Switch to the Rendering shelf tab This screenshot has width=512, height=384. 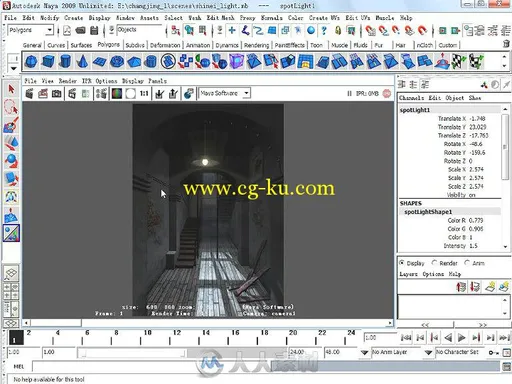click(256, 45)
